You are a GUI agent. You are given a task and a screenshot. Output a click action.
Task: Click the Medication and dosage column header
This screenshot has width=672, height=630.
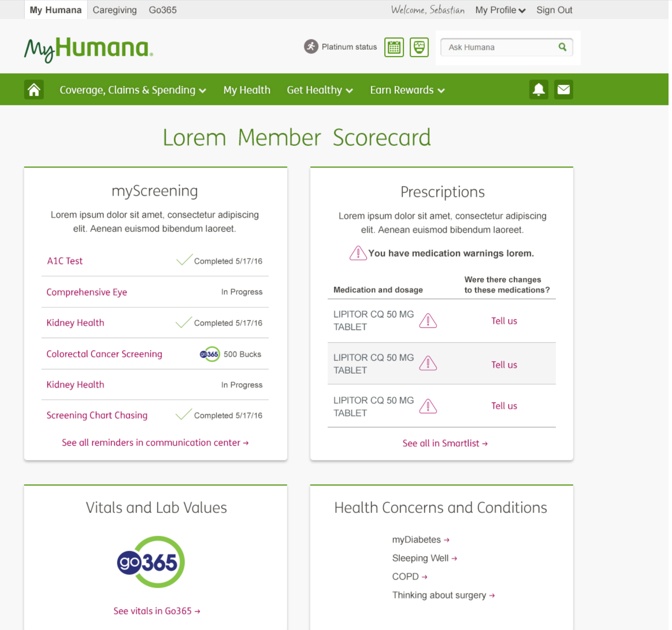coord(378,290)
